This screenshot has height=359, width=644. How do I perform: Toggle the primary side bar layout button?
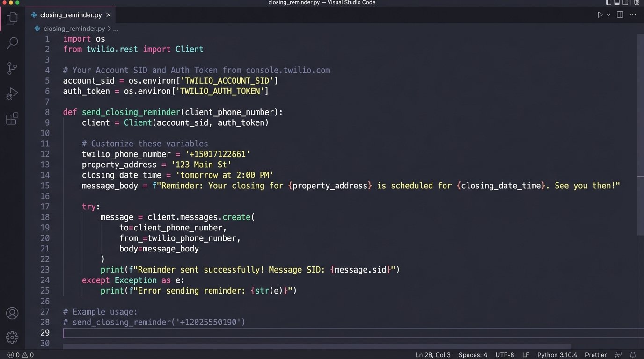click(609, 3)
